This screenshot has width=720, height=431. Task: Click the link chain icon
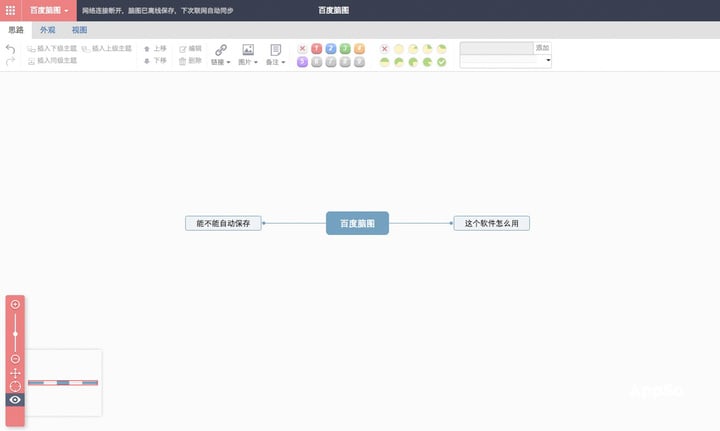pyautogui.click(x=221, y=50)
